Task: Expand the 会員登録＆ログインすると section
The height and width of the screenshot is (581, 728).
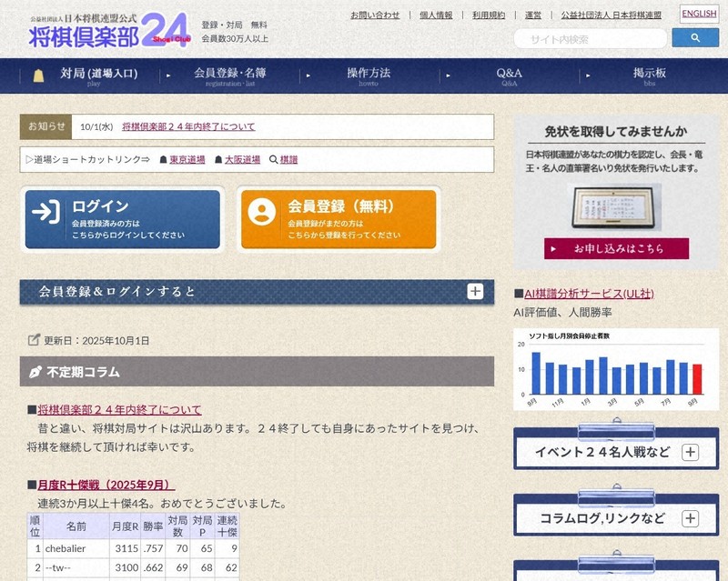Action: click(475, 292)
